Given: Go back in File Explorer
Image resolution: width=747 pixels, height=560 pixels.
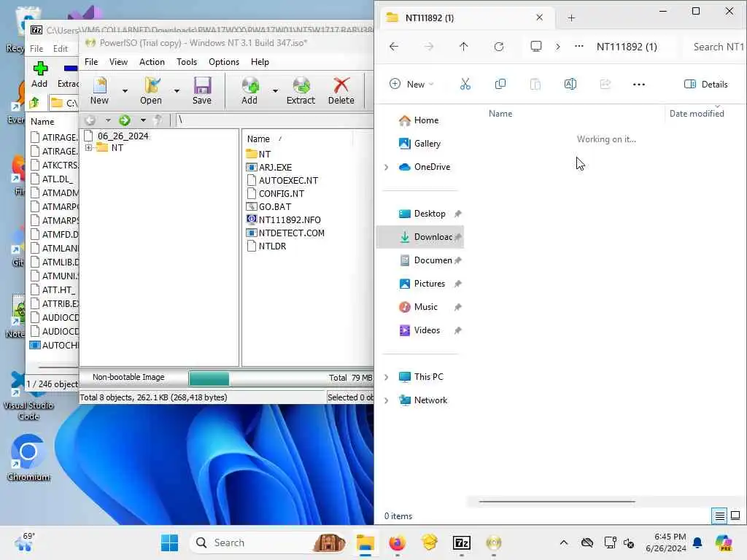Looking at the screenshot, I should pos(394,47).
